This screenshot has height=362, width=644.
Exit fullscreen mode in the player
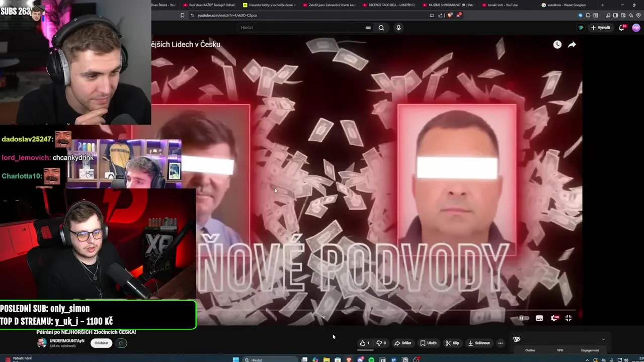click(569, 318)
